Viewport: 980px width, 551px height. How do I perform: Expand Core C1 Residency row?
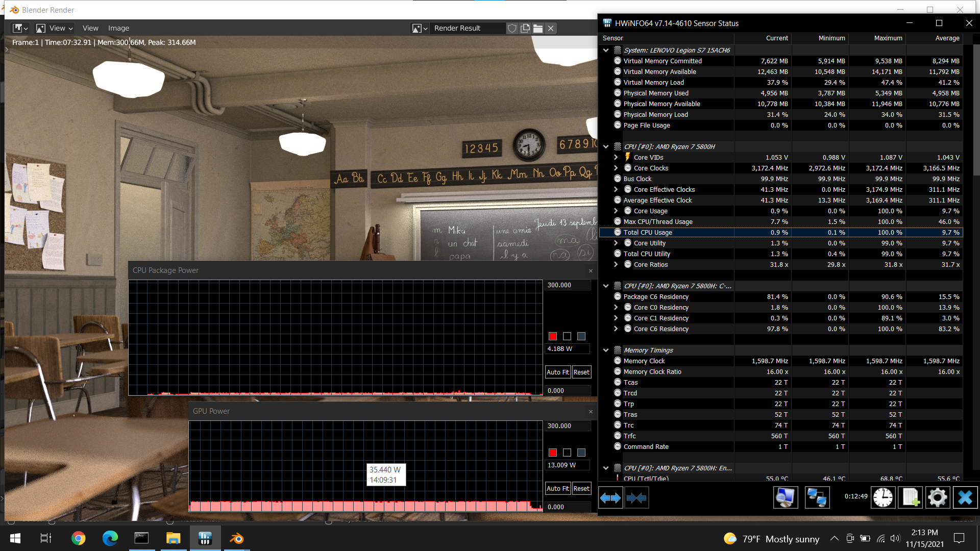(616, 318)
